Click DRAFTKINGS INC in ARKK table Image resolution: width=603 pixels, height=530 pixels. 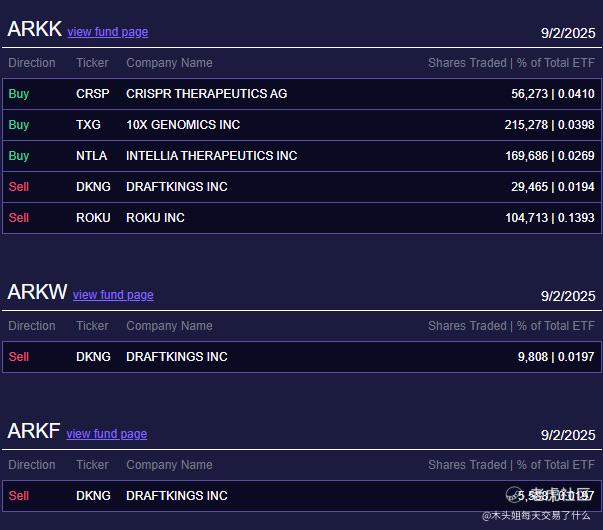pos(177,187)
